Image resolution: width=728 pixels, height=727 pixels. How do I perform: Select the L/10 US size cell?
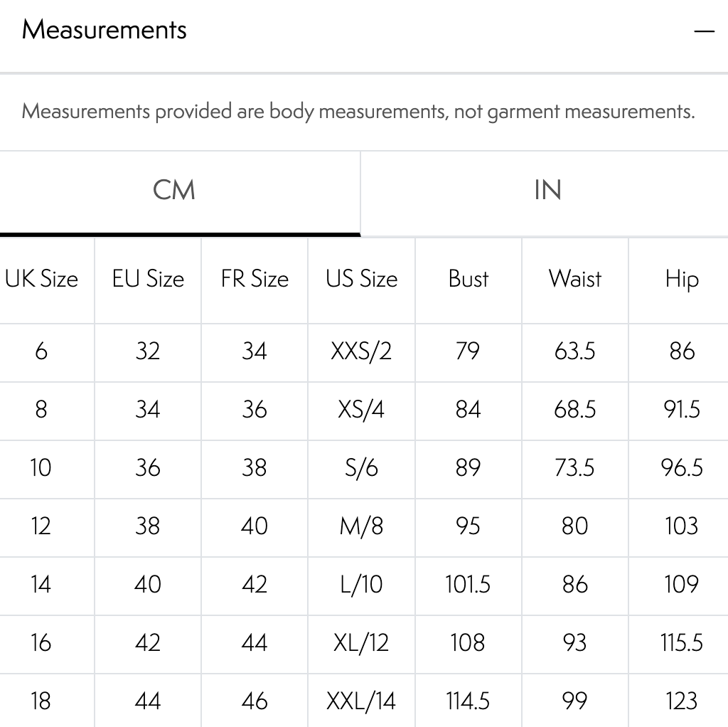pyautogui.click(x=361, y=585)
